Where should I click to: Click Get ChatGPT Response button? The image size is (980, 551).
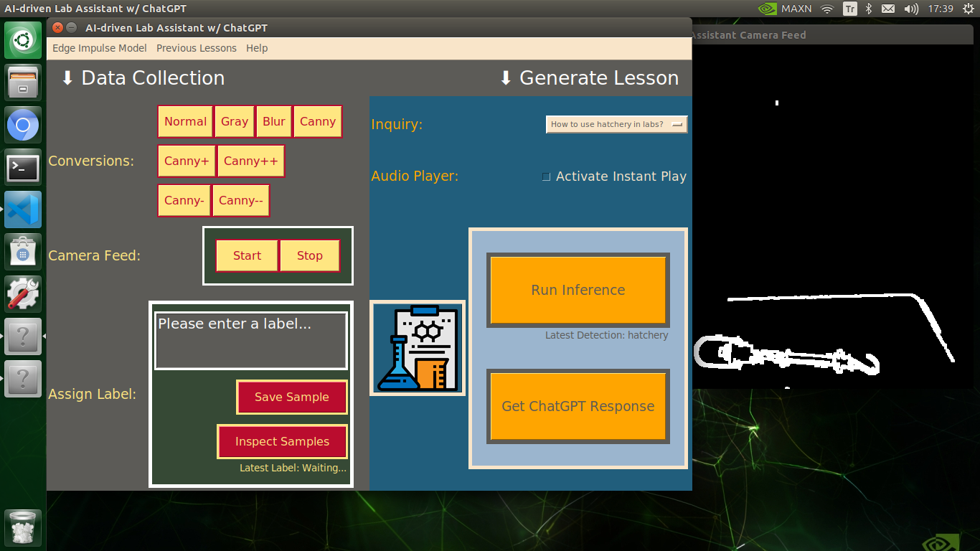point(578,406)
